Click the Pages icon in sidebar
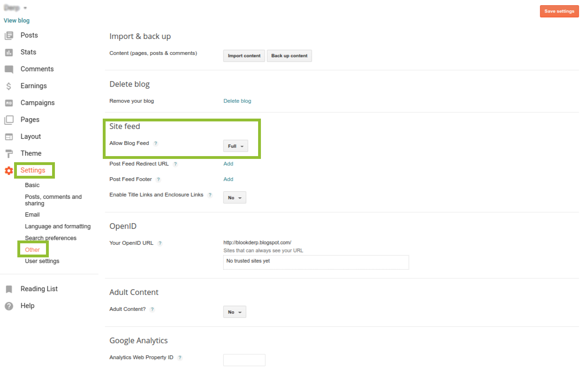This screenshot has height=368, width=588. pos(9,120)
